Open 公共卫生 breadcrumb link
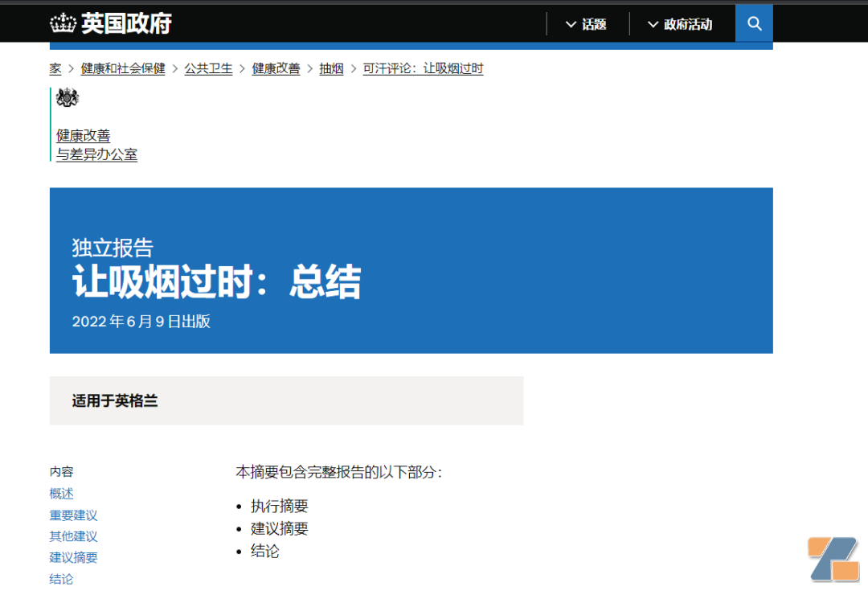This screenshot has height=591, width=868. [208, 69]
